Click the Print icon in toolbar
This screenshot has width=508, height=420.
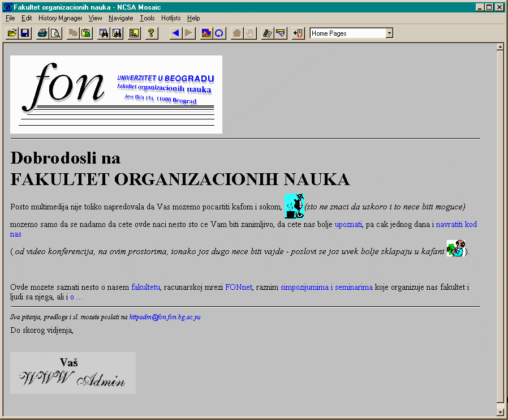pos(42,33)
